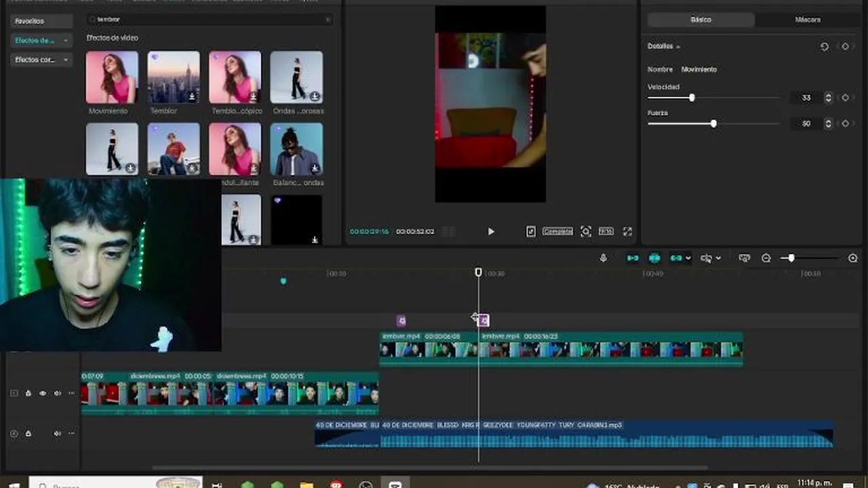Select the Temblor effect thumbnail

coord(174,77)
